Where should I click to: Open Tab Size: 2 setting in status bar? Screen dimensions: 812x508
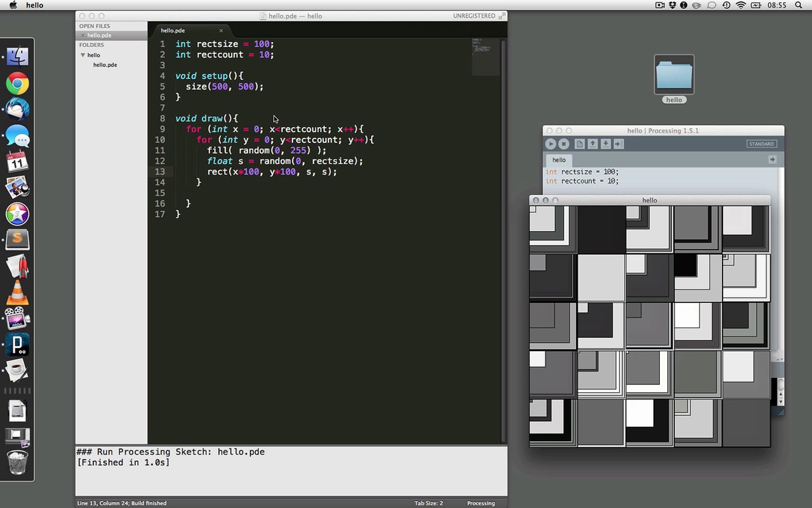coord(429,503)
